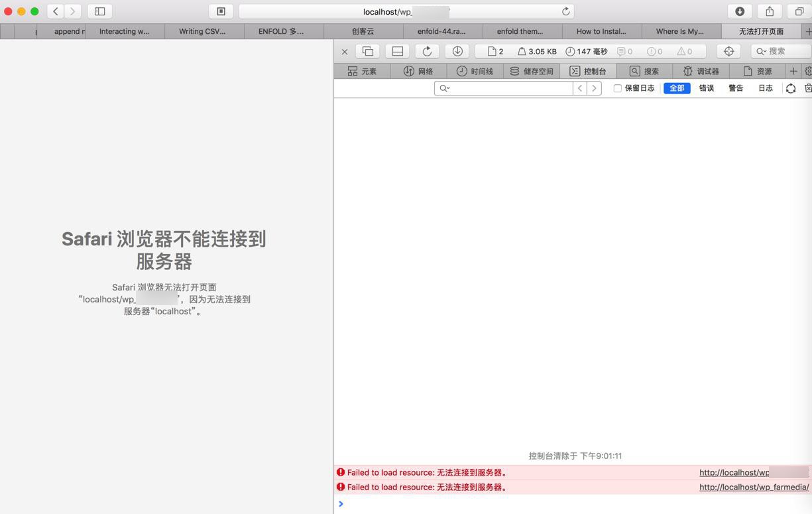This screenshot has height=514, width=812.
Task: Reload the page from the inspector toolbar
Action: pos(427,51)
